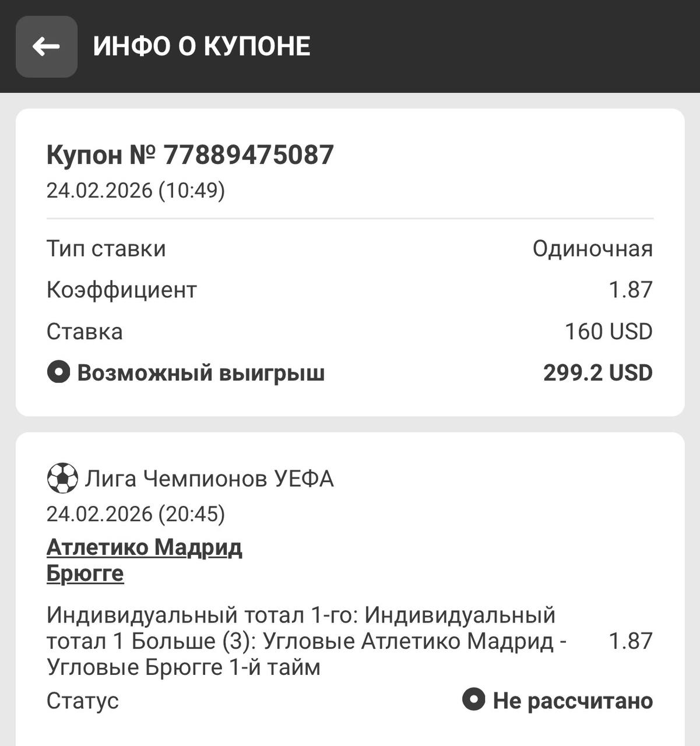Viewport: 700px width, 746px height.
Task: Click the circle icon beside Возможный выигрыш
Action: click(x=58, y=372)
